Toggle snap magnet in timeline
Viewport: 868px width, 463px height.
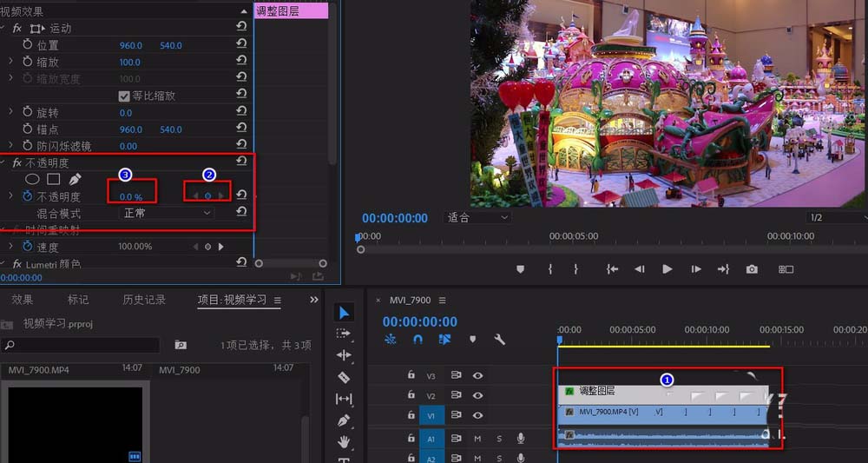point(418,339)
